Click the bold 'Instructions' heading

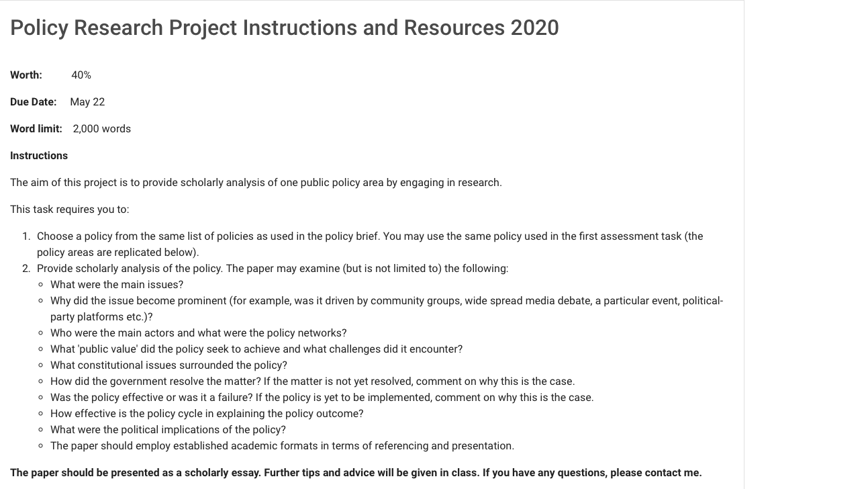coord(39,156)
